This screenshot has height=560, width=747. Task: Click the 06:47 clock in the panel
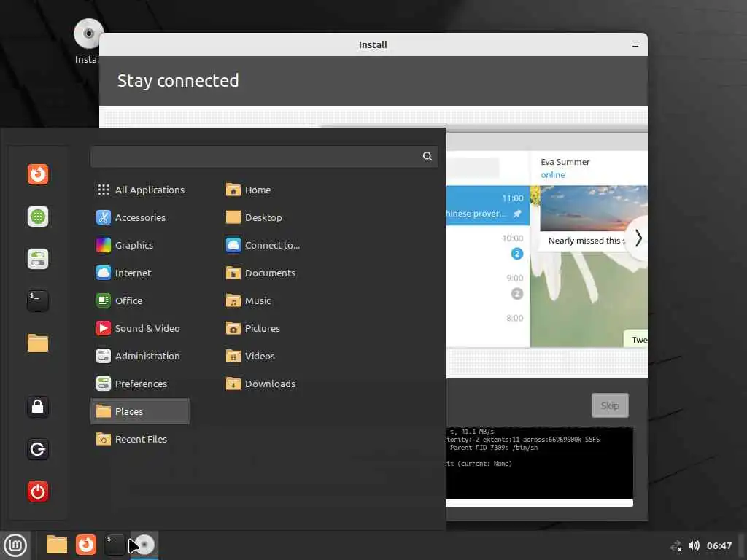coord(719,545)
